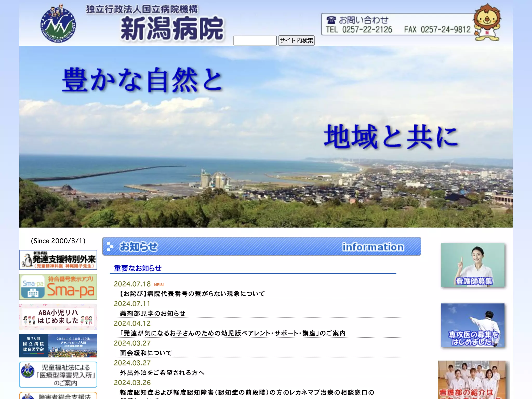Open the ABA小児リハはじめました banner
Screen dimensions: 532x399
pos(58,317)
